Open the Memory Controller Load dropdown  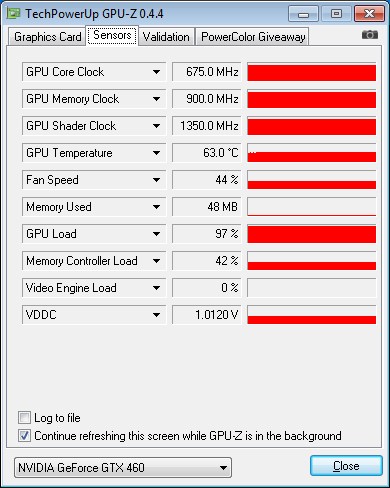[156, 261]
